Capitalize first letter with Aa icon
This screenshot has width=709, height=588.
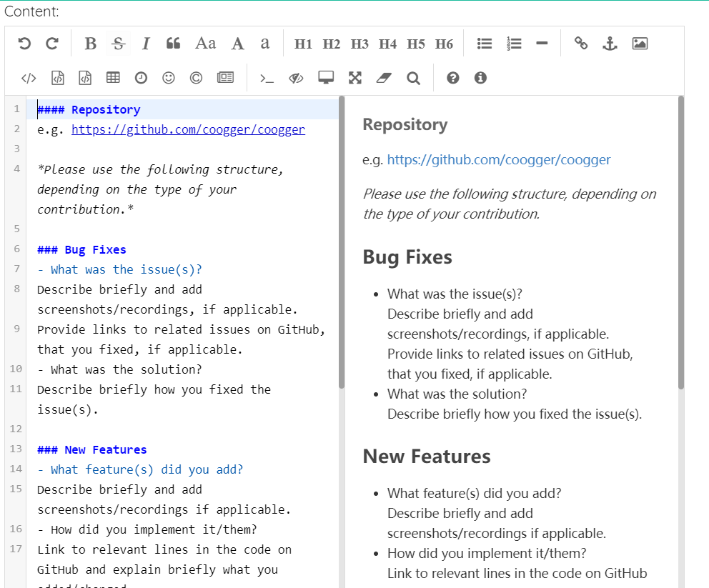[x=205, y=44]
